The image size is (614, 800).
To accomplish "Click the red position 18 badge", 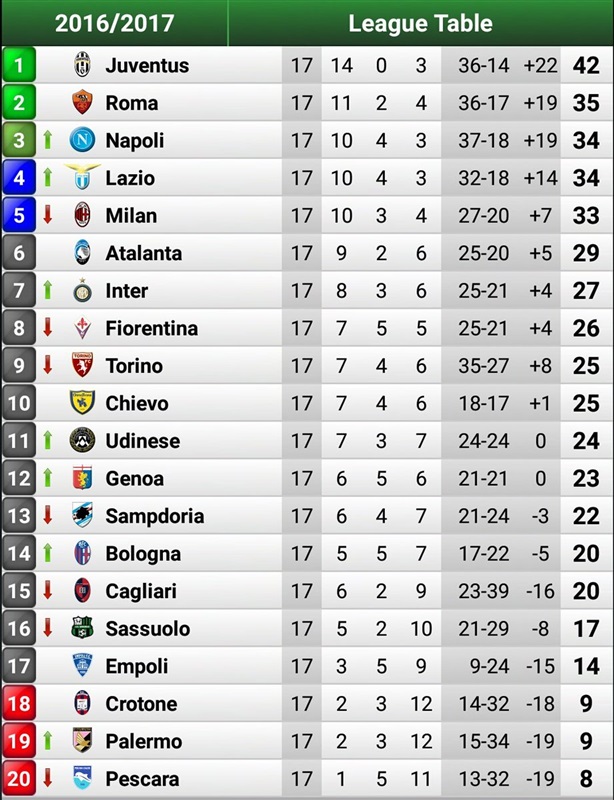I will [19, 704].
